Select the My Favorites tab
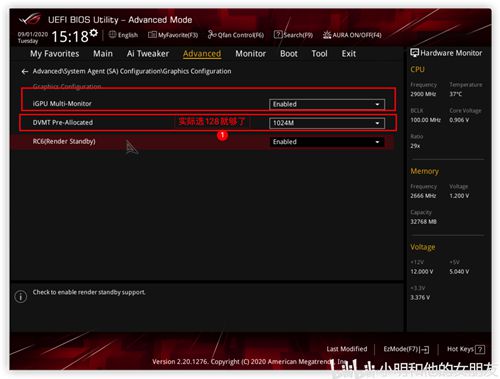 pos(55,54)
